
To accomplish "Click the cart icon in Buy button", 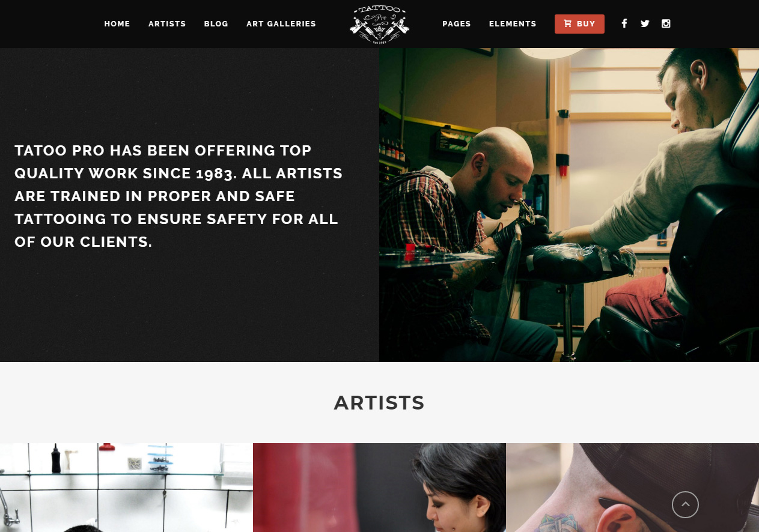I will (568, 24).
